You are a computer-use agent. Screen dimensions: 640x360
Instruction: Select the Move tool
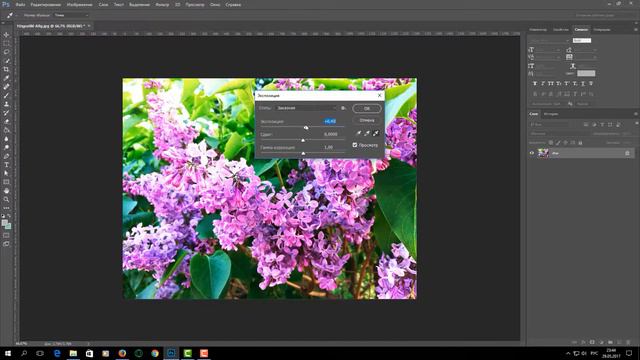point(6,35)
